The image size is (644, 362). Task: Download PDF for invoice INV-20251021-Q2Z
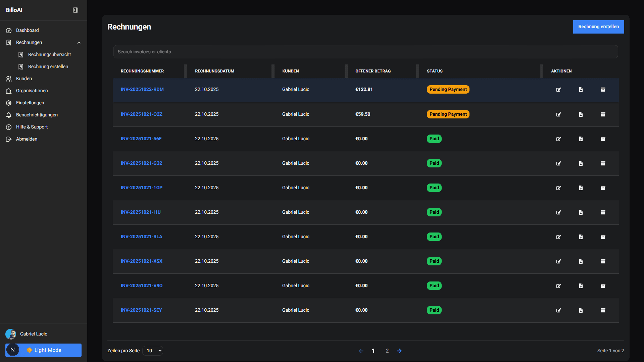[581, 114]
